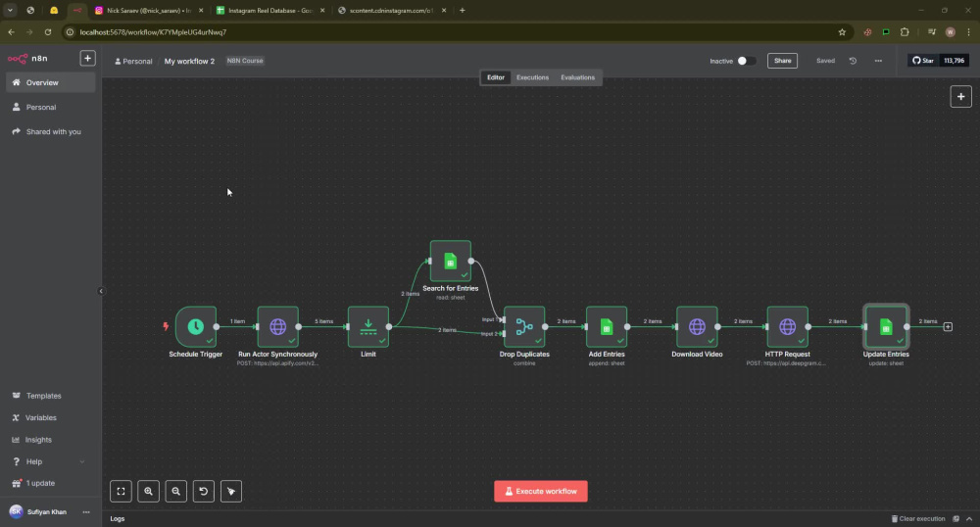The height and width of the screenshot is (527, 980).
Task: Switch to the Evaluations tab
Action: point(577,77)
